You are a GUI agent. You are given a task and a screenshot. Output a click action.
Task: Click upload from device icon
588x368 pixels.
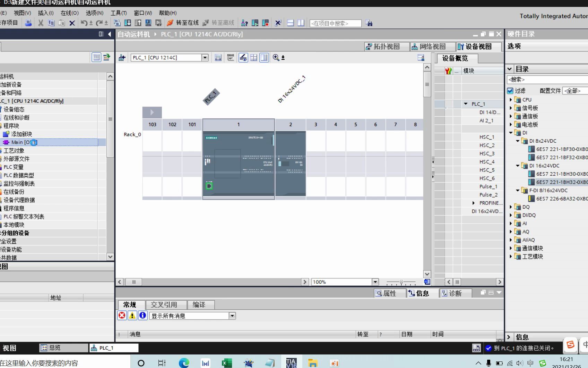(138, 23)
